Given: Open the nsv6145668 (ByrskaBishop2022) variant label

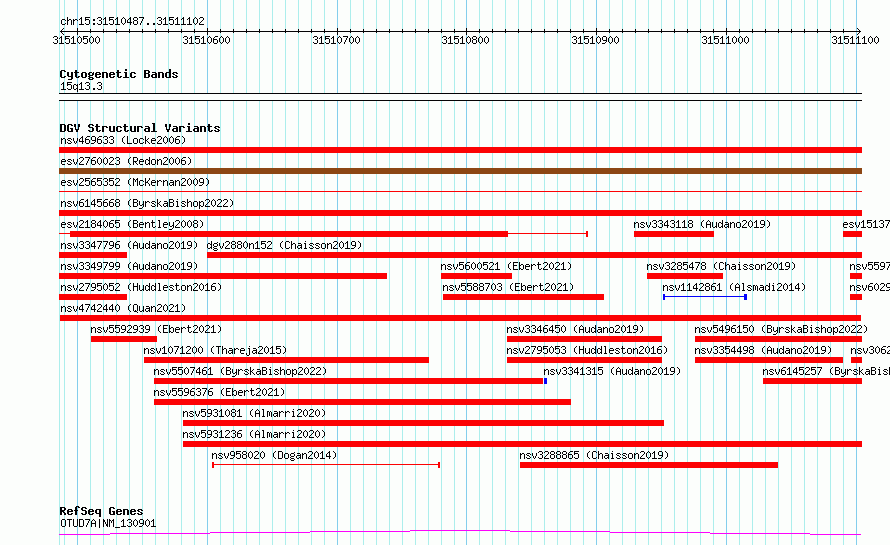Looking at the screenshot, I should (x=147, y=203).
